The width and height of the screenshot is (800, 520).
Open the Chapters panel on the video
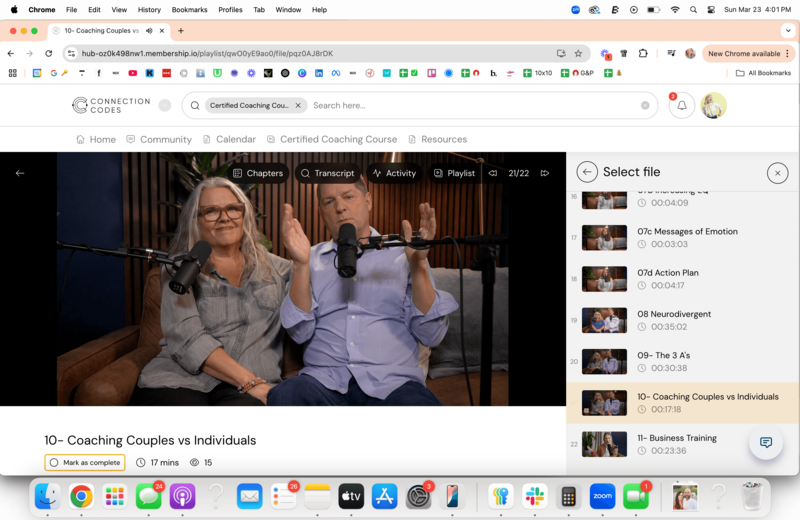258,173
